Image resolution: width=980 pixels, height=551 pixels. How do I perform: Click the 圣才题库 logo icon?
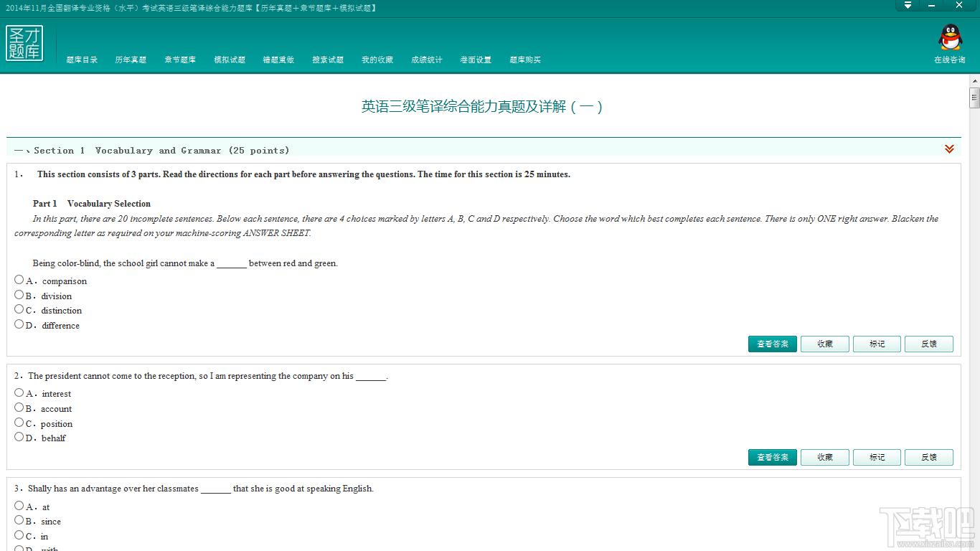click(x=24, y=43)
